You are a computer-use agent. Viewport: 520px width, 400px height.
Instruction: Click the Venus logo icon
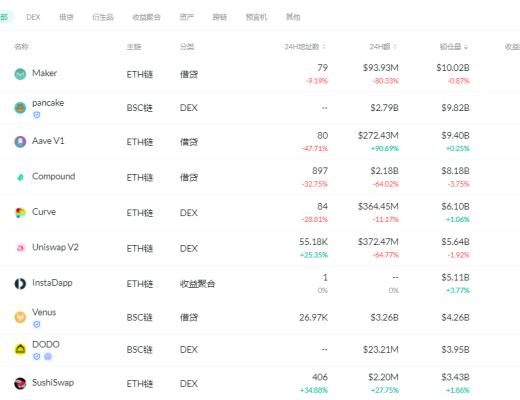coord(20,317)
